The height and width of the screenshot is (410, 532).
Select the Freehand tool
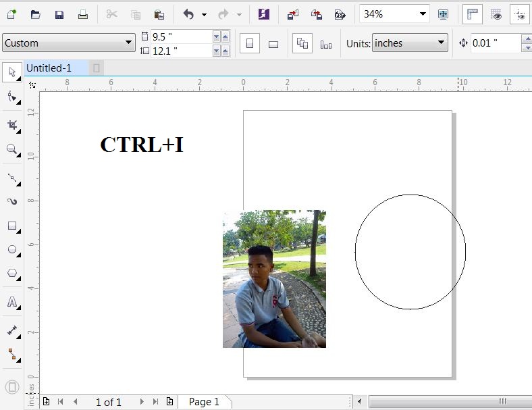[12, 178]
